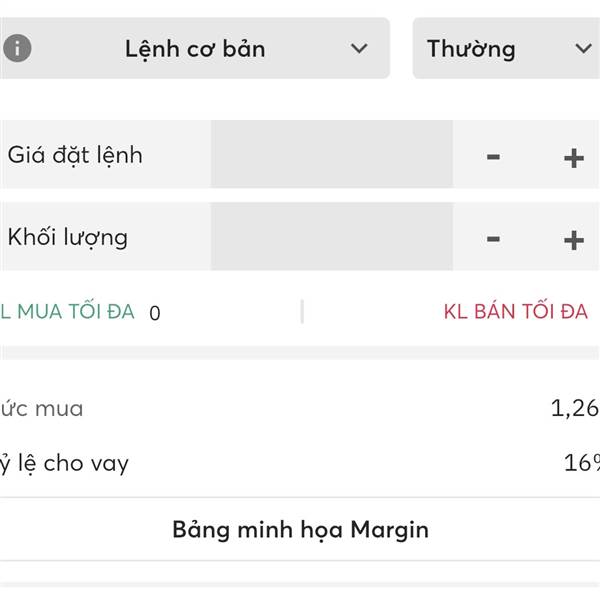Tap the KL BÁN TỐI ĐA label
Viewport: 600px width, 600px height.
pos(515,311)
